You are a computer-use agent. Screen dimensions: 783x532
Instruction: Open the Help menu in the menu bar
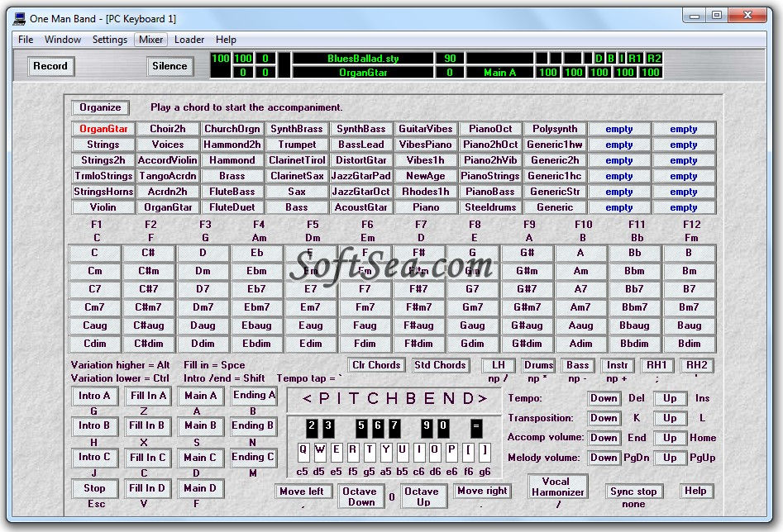(226, 40)
